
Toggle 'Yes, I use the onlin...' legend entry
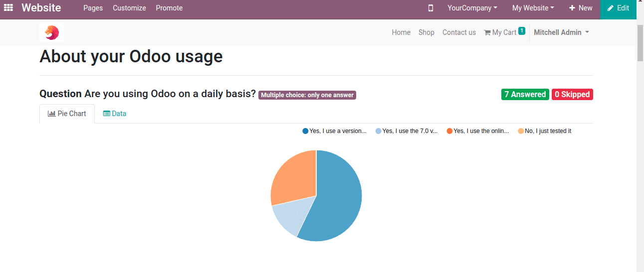pos(478,131)
